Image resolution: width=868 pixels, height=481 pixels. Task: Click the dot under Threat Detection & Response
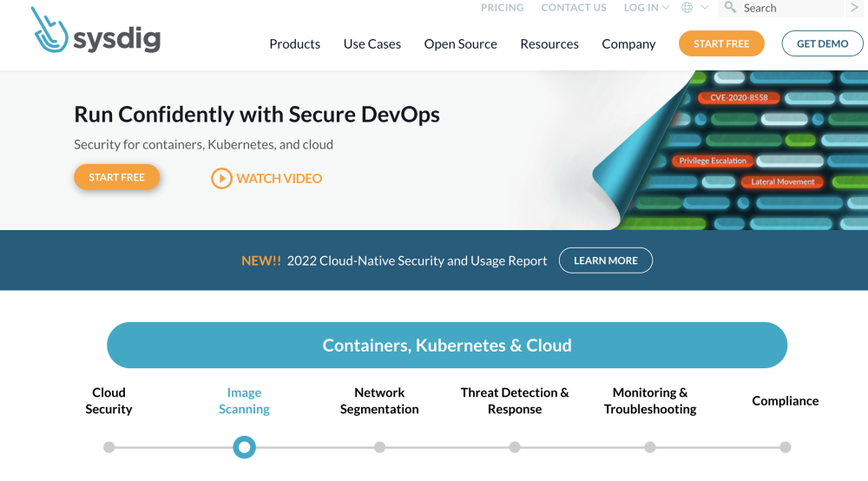click(515, 447)
